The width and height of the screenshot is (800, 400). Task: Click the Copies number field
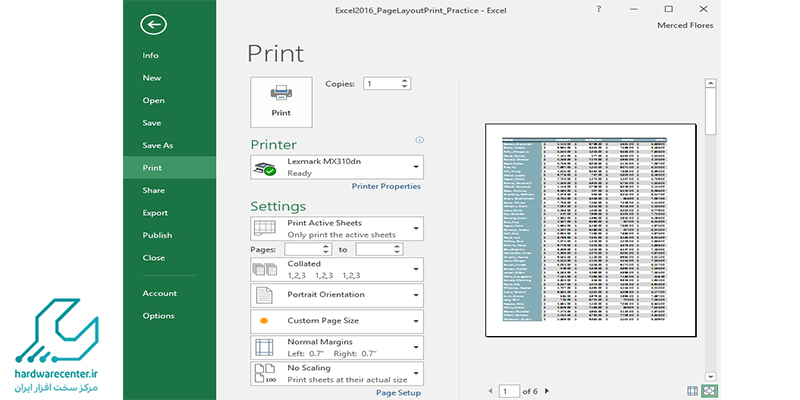(381, 84)
